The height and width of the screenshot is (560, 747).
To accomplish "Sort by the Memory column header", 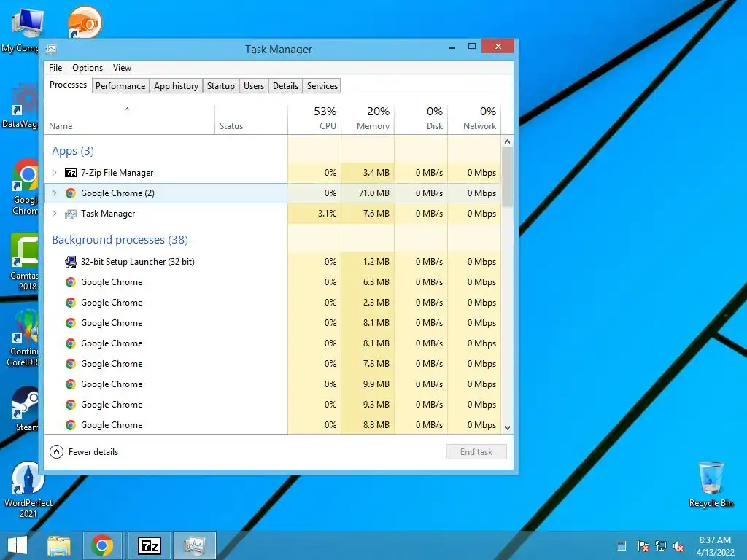I will point(368,119).
